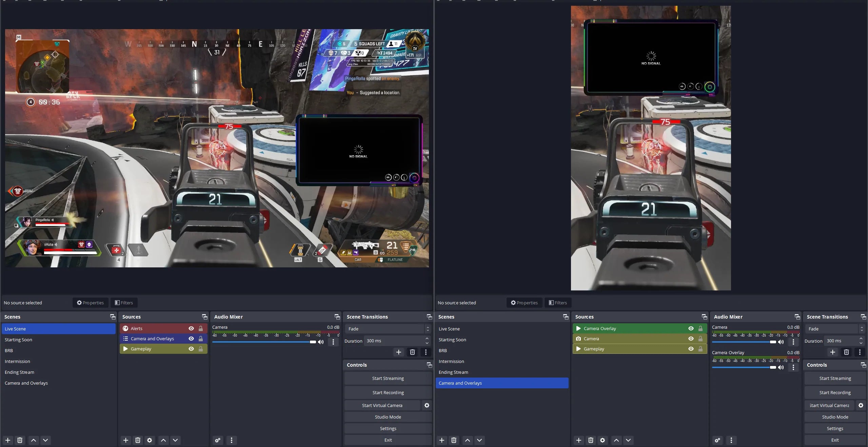The width and height of the screenshot is (868, 447).
Task: Unlock the Alerts source
Action: point(201,328)
